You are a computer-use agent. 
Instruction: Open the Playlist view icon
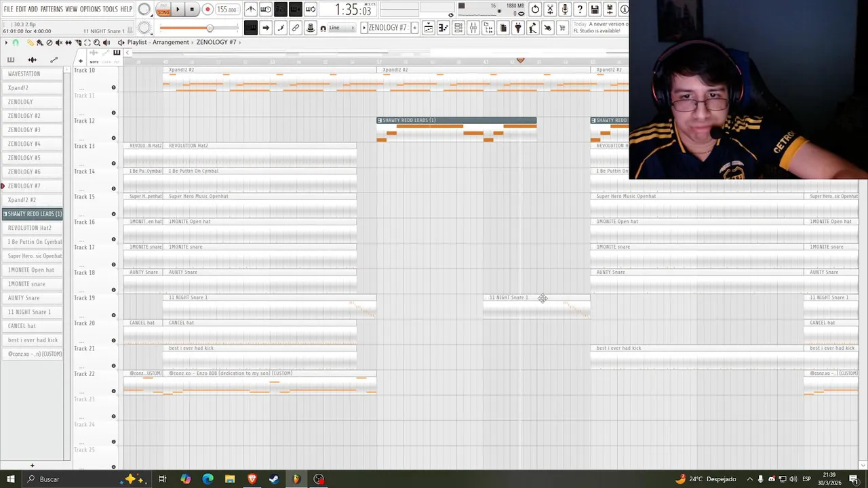429,28
